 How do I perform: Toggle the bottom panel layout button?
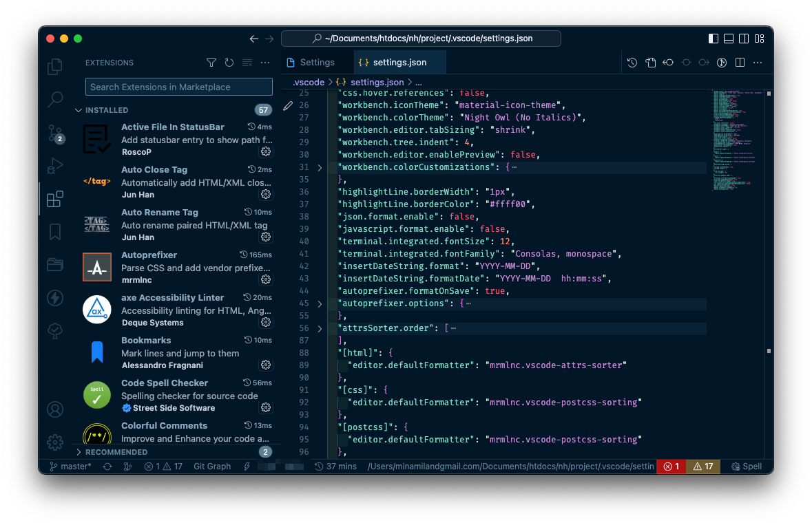click(729, 39)
